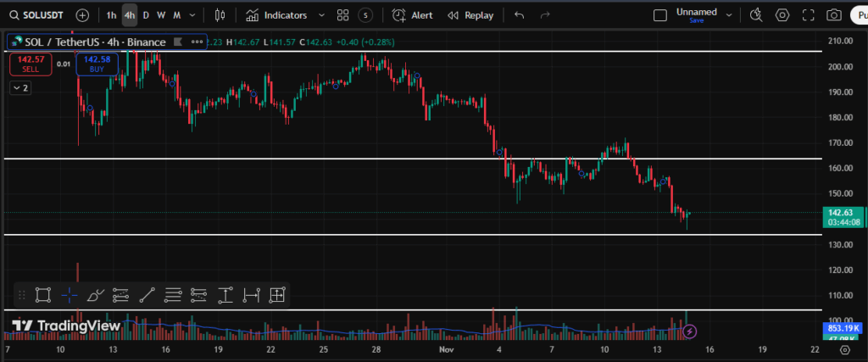Select the crosshair cursor tool
Viewport: 868px width, 362px height.
coord(70,295)
